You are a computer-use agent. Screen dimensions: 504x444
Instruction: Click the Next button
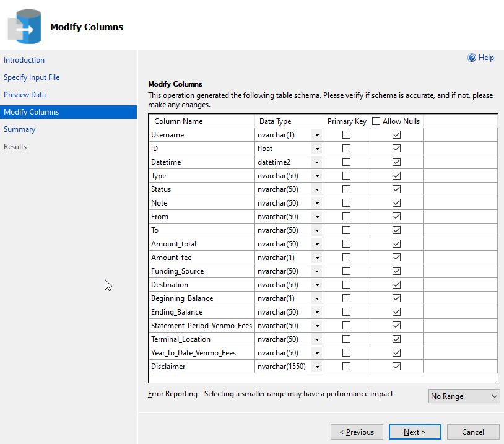[415, 432]
